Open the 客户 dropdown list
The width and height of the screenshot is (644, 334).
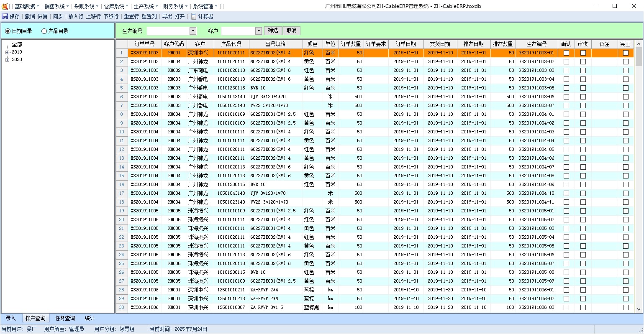click(259, 31)
